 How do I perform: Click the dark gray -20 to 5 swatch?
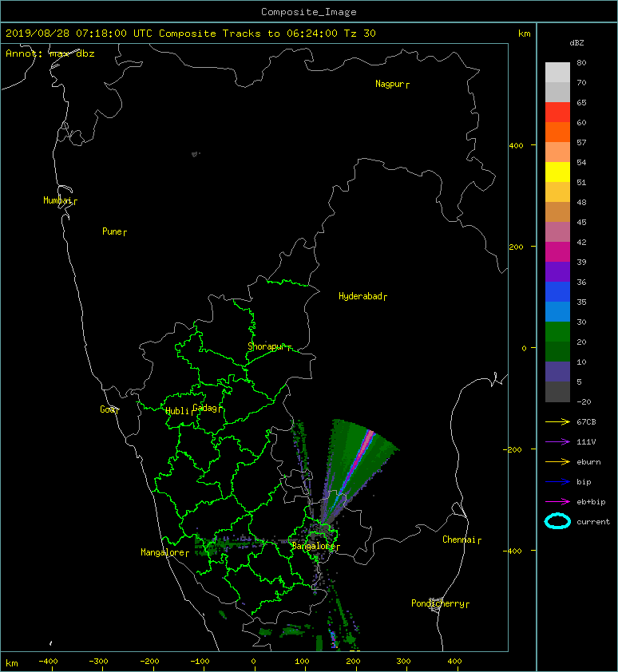[x=557, y=392]
